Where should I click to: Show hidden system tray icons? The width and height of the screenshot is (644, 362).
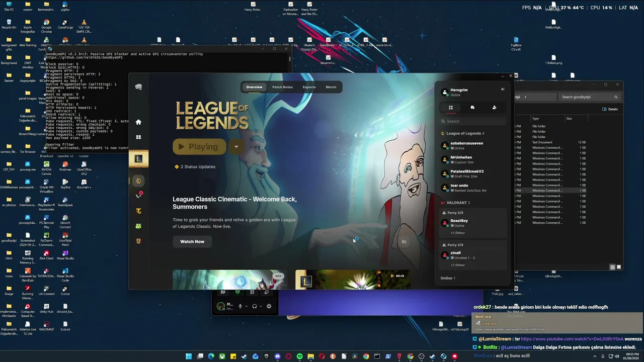[594, 356]
